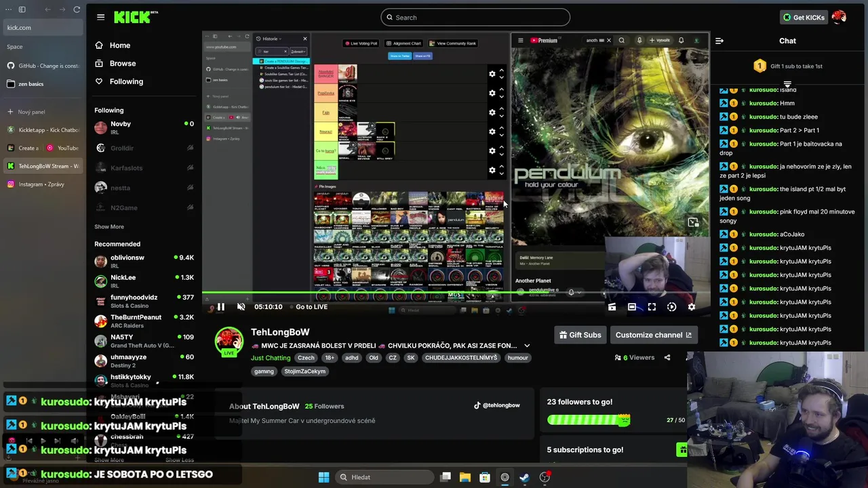Screen dimensions: 868x488
Task: Click the Kick search field
Action: 475,17
